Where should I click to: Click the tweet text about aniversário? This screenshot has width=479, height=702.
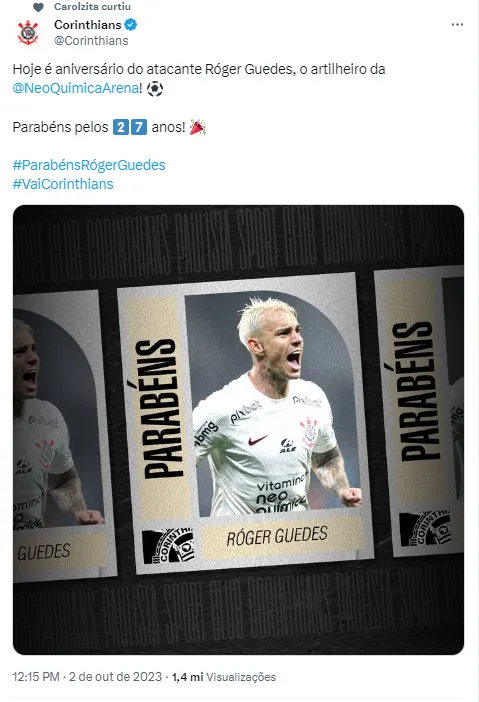point(199,69)
